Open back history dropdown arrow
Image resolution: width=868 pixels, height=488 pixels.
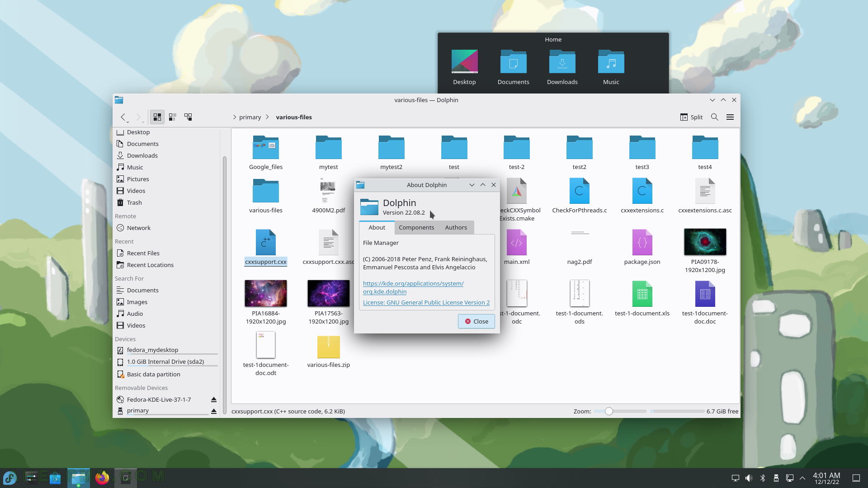[x=128, y=122]
